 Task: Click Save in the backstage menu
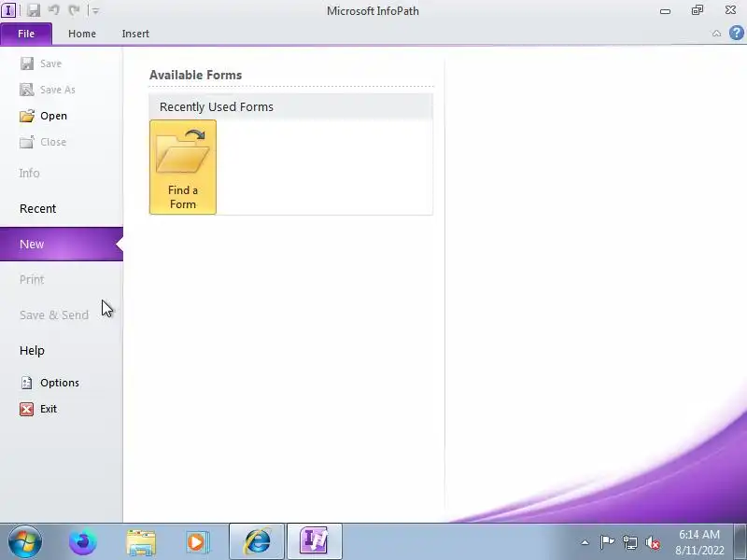[41, 63]
